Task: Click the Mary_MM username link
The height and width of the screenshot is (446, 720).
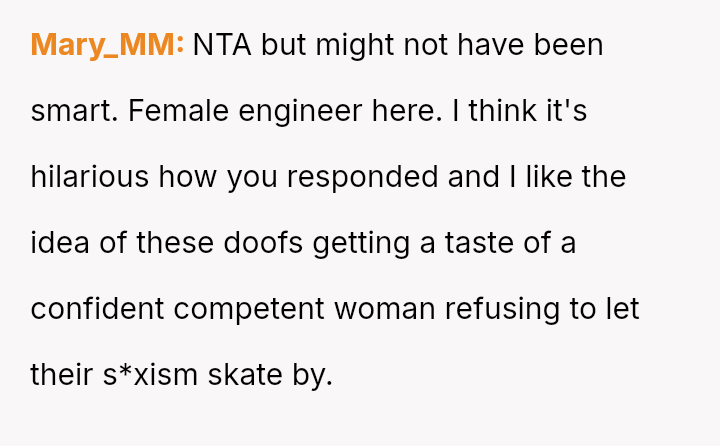Action: click(107, 45)
